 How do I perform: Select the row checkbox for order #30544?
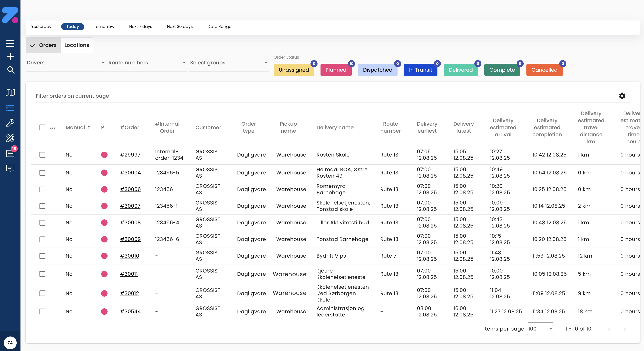42,312
